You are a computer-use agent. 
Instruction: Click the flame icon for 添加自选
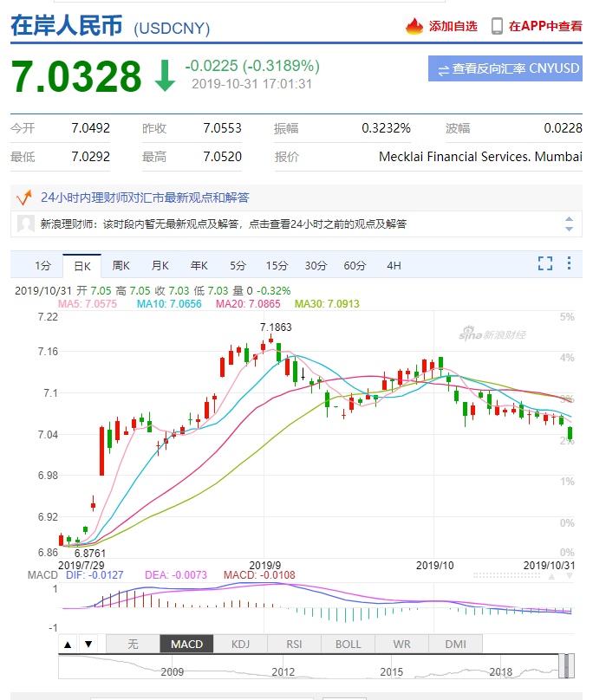(x=414, y=26)
